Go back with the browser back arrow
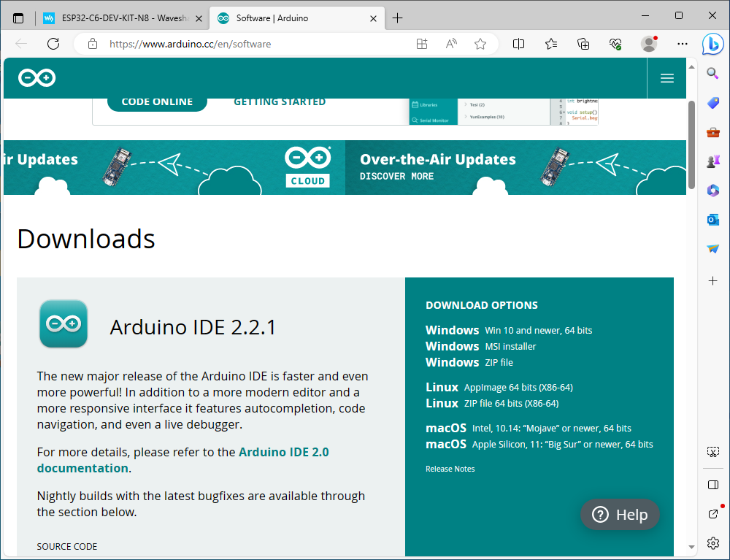This screenshot has width=730, height=560. [21, 44]
